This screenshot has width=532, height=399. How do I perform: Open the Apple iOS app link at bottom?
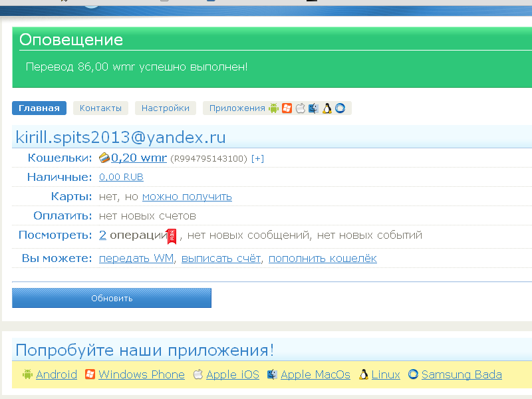(x=233, y=374)
